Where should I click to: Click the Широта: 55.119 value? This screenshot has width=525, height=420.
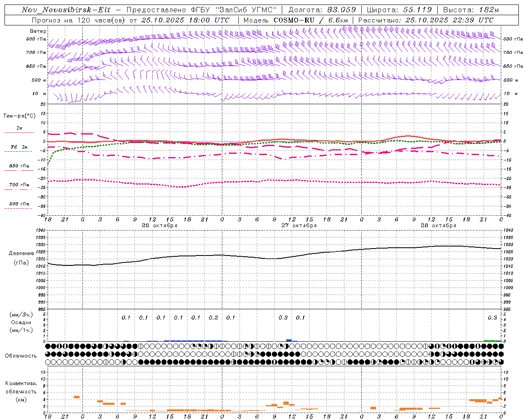click(399, 10)
